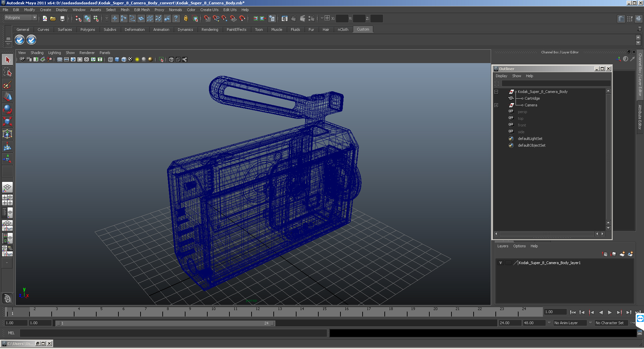Open the Layers menu in layer editor
644x349 pixels.
tap(502, 246)
